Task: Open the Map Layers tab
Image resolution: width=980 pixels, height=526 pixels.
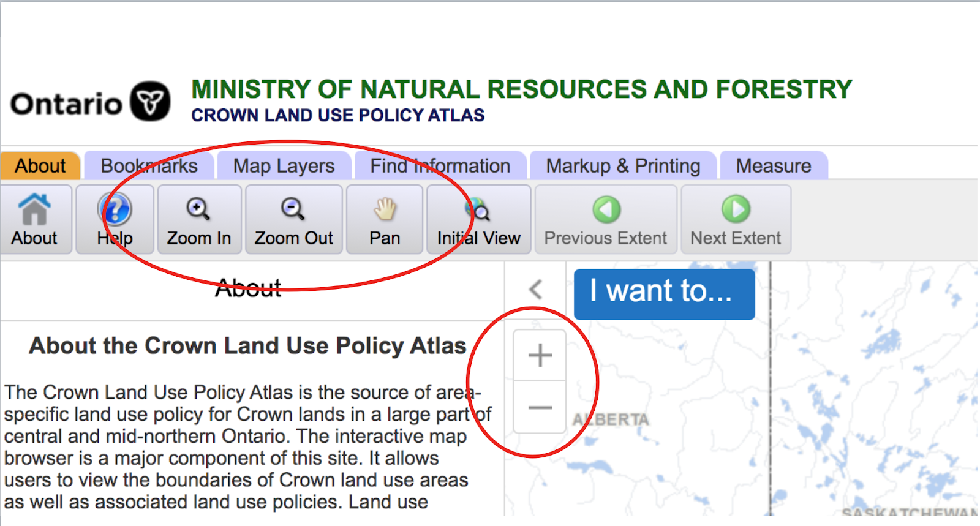Action: (284, 166)
